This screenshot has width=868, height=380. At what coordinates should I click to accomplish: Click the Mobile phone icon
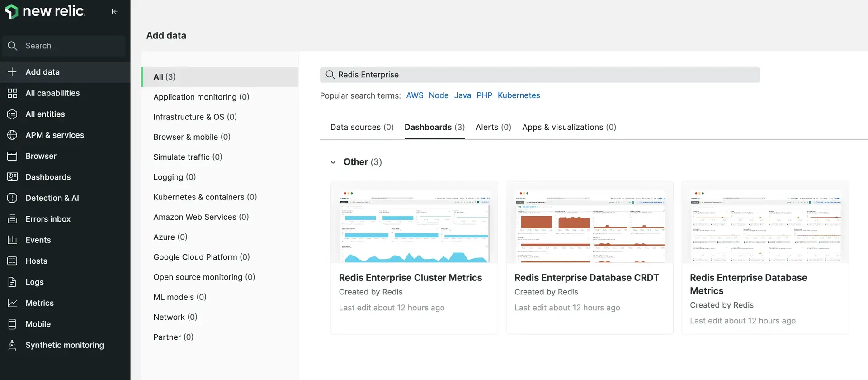click(12, 324)
